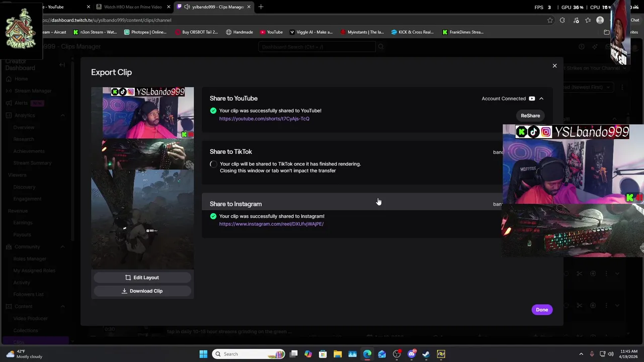Click the vertical clip preview thumbnail
This screenshot has width=644, height=362.
(x=142, y=178)
